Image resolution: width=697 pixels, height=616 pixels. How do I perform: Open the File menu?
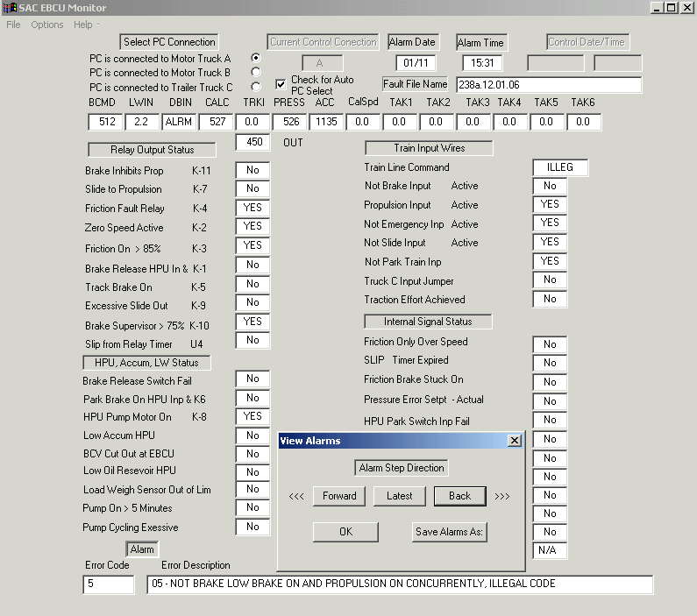[x=14, y=25]
